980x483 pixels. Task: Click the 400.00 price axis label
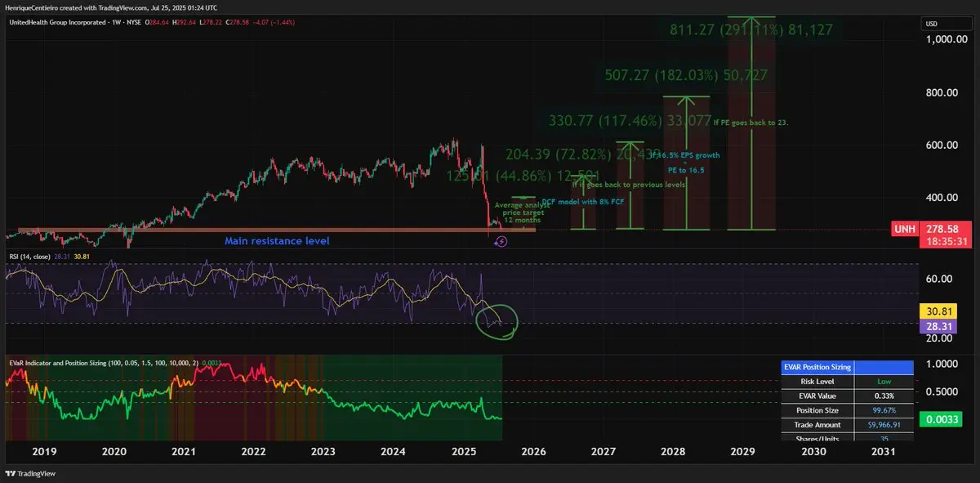(941, 198)
